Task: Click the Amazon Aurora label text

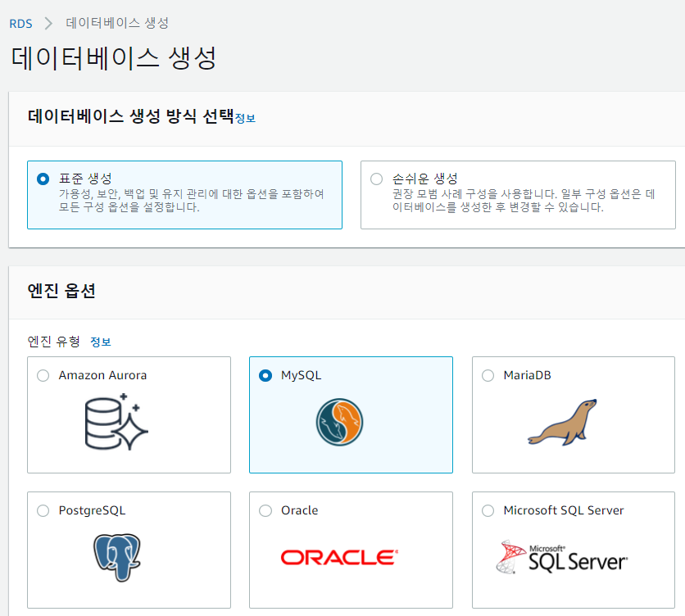Action: tap(102, 375)
